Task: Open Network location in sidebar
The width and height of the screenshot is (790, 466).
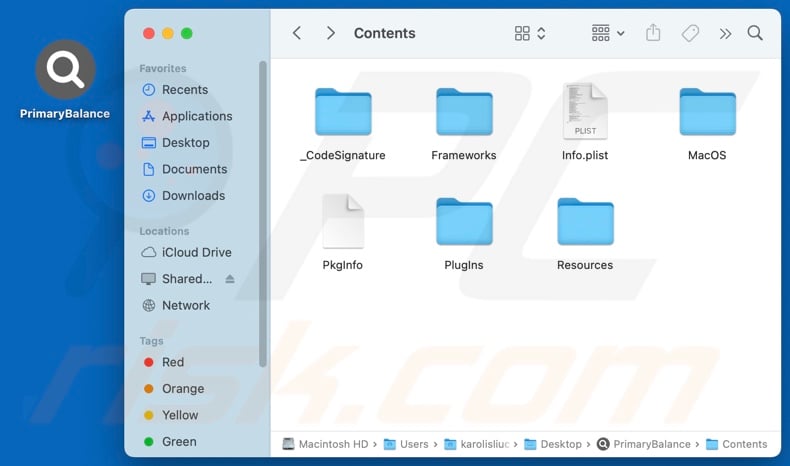Action: click(x=176, y=305)
